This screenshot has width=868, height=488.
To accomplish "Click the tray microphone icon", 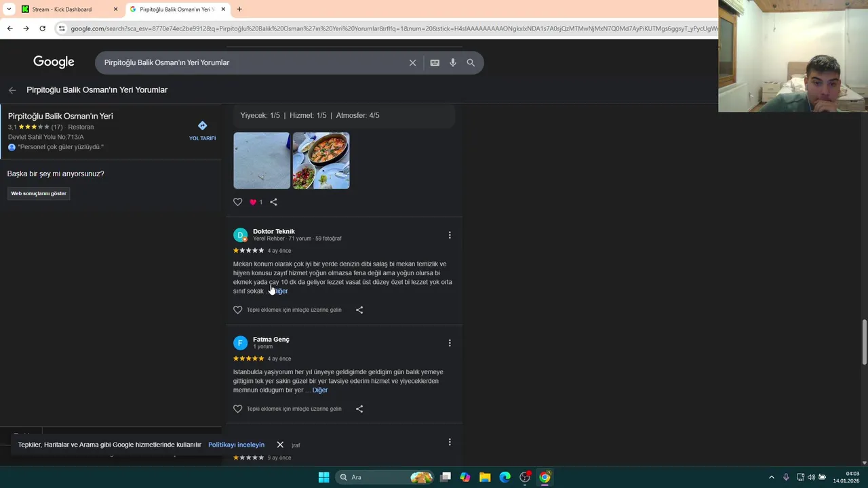I will 786,477.
